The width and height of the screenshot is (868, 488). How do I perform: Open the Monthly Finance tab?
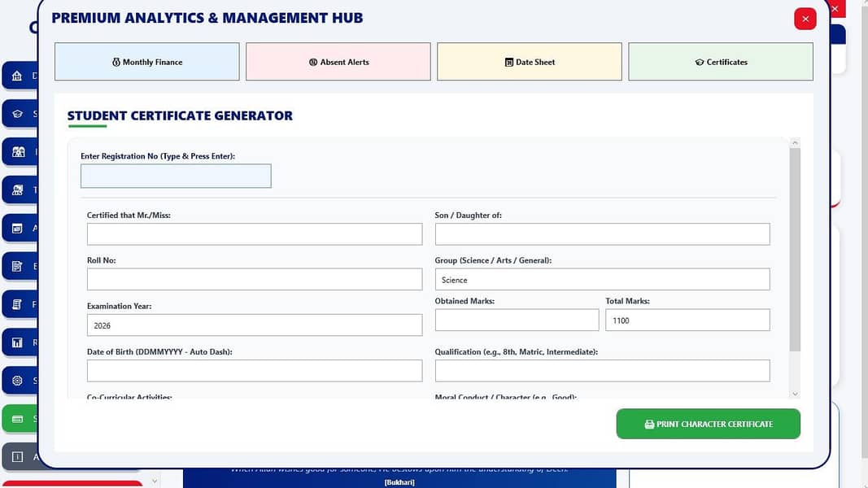click(146, 62)
